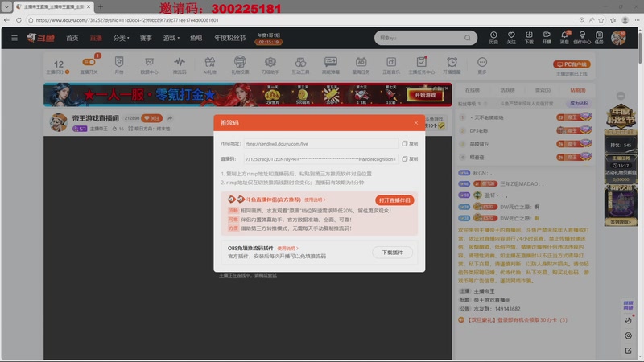Open 高能弹幕 icon
This screenshot has height=362, width=644.
click(331, 65)
